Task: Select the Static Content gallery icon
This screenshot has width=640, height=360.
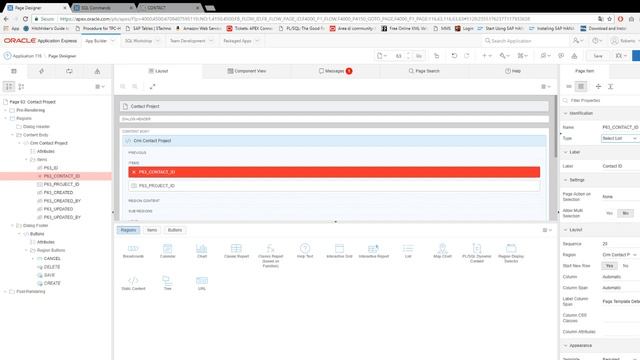Action: (x=133, y=283)
